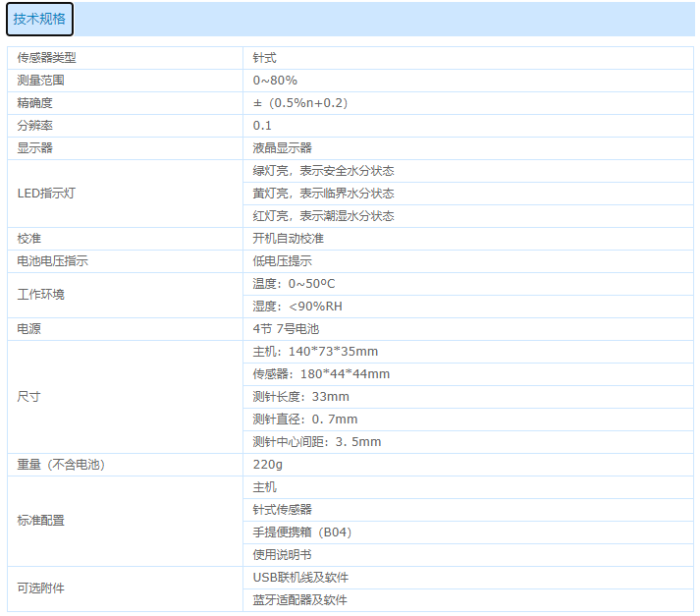The height and width of the screenshot is (616, 700).
Task: Select the 蓝牙适配器及软件 accessory row
Action: (299, 600)
